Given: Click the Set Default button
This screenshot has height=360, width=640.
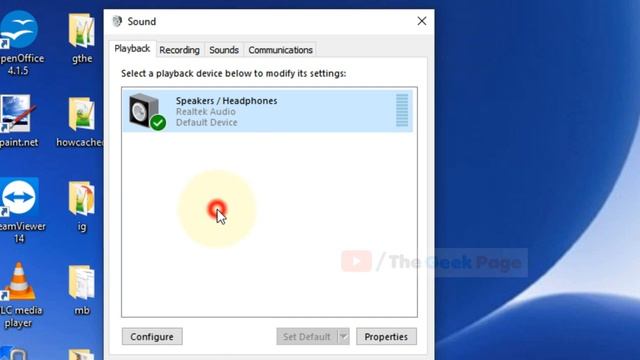Looking at the screenshot, I should pyautogui.click(x=307, y=336).
